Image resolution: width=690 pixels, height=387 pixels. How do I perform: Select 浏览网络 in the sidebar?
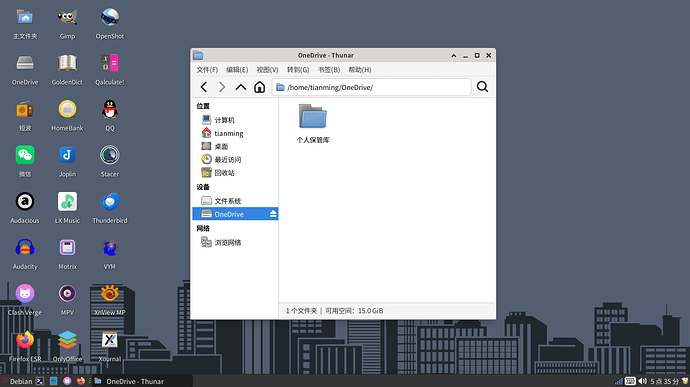tap(235, 242)
